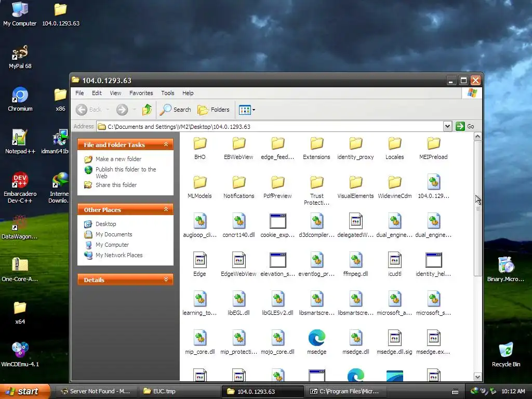Collapse the File and Folder Tasks panel

click(x=166, y=144)
